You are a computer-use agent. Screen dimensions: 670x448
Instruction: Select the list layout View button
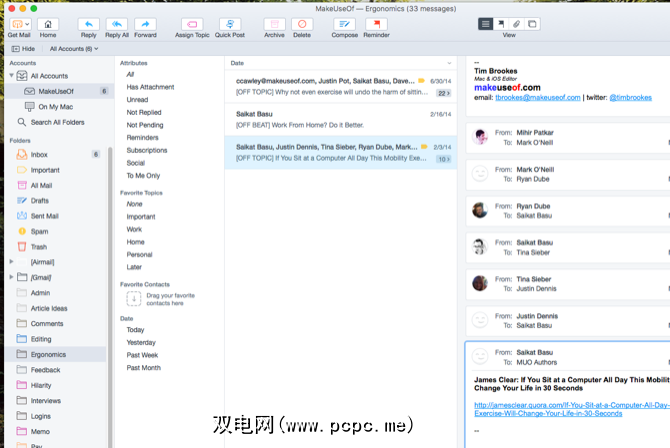pyautogui.click(x=485, y=24)
